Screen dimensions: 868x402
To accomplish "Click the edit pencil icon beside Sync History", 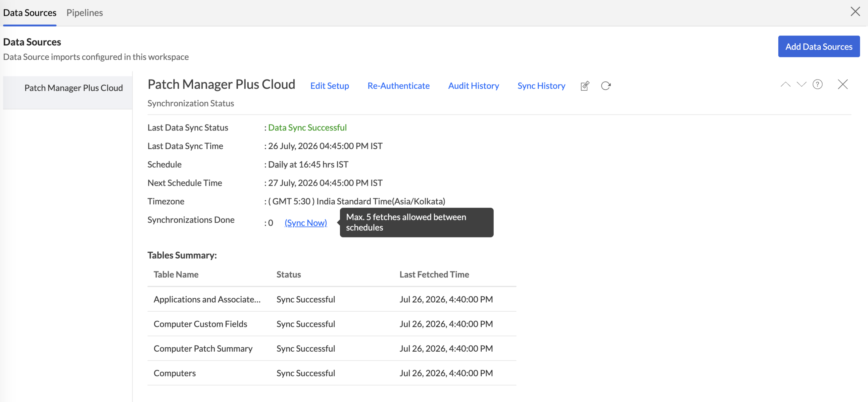I will click(x=585, y=86).
